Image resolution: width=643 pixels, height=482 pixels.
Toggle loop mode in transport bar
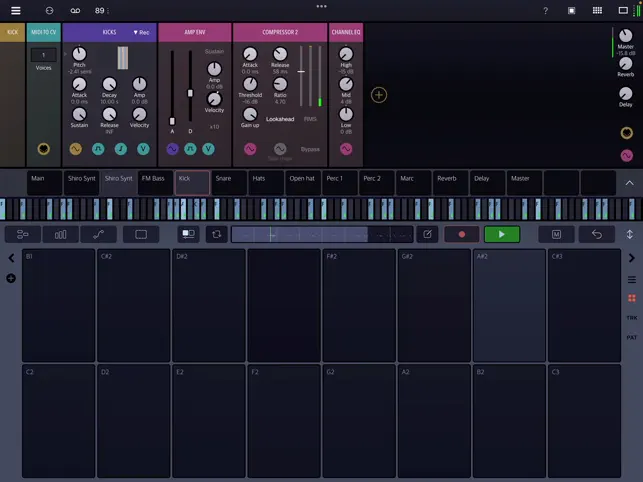217,234
